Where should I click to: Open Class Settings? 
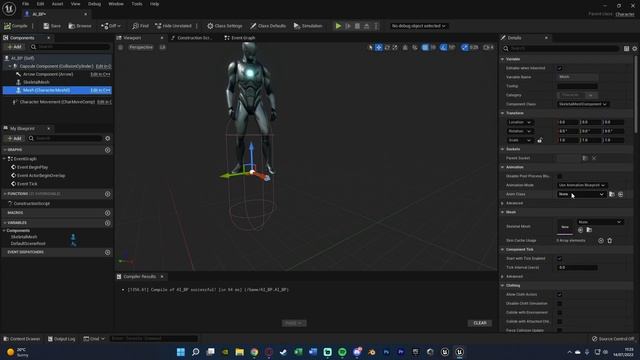[224, 26]
